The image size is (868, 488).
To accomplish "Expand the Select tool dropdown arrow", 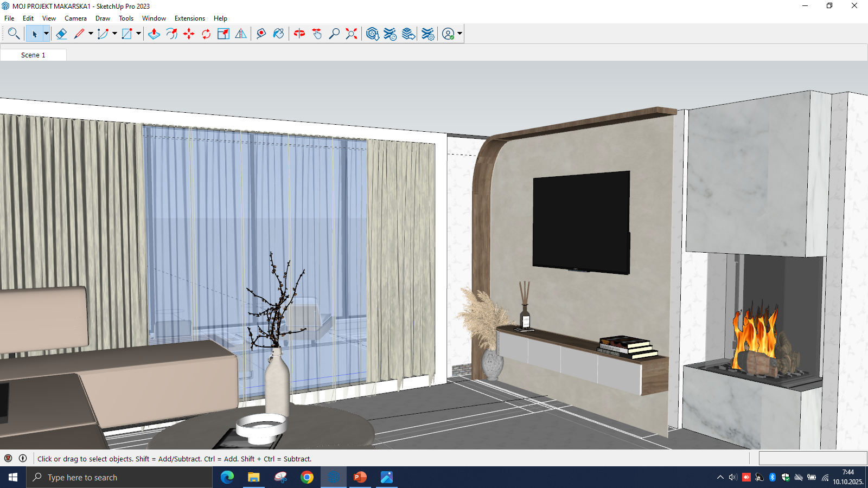I will point(46,34).
